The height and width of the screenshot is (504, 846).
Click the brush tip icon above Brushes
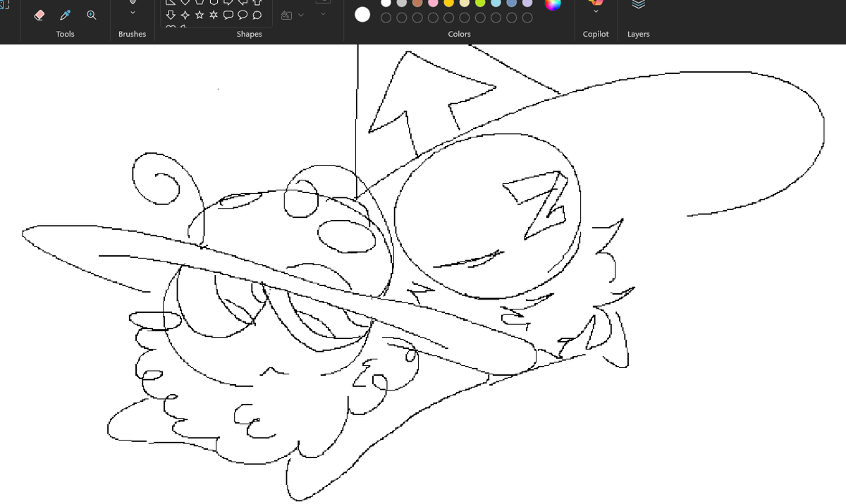click(x=132, y=2)
